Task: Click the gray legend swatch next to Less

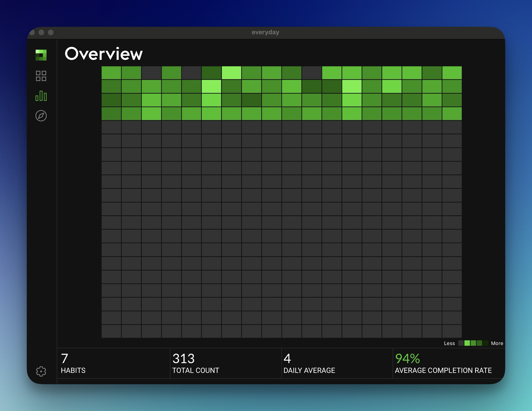Action: (x=461, y=343)
